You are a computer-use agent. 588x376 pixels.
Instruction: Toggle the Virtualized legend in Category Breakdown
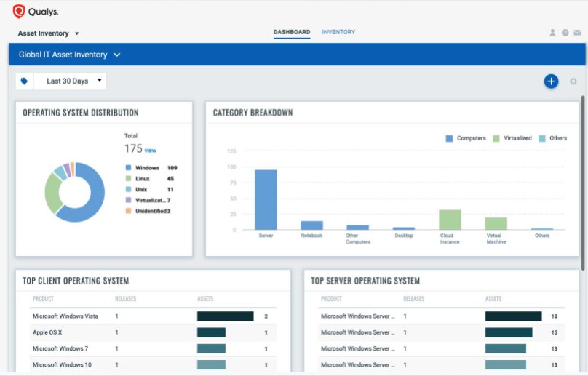pyautogui.click(x=512, y=138)
